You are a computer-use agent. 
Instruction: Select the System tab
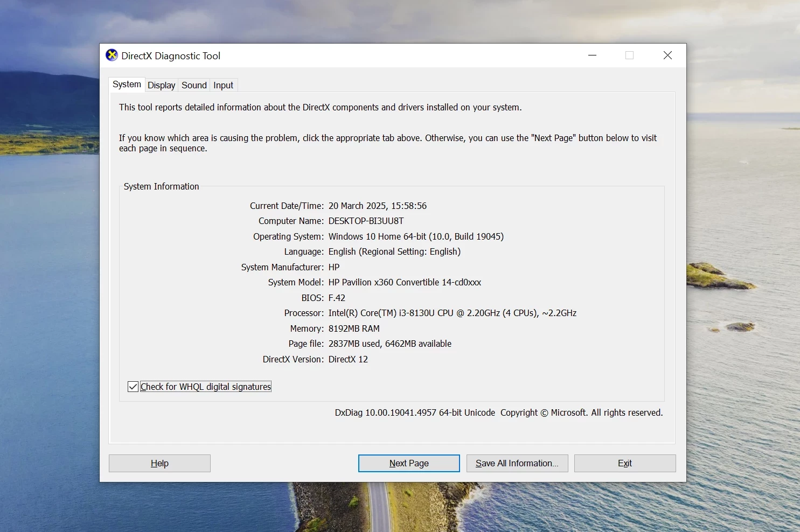click(127, 85)
